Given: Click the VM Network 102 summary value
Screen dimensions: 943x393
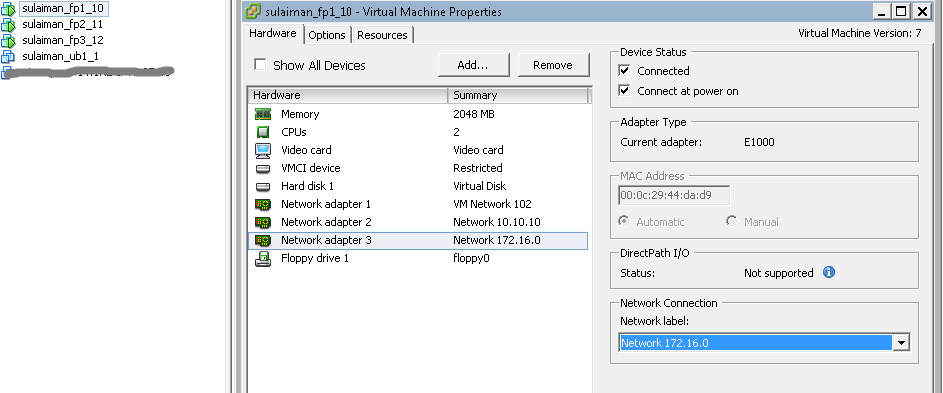Looking at the screenshot, I should 492,204.
